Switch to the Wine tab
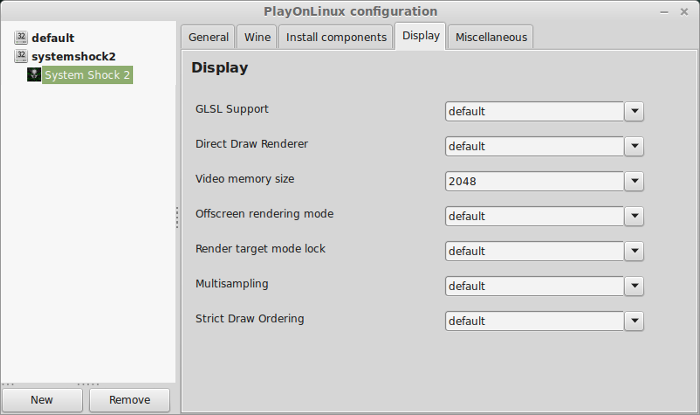This screenshot has width=700, height=415. pyautogui.click(x=257, y=37)
